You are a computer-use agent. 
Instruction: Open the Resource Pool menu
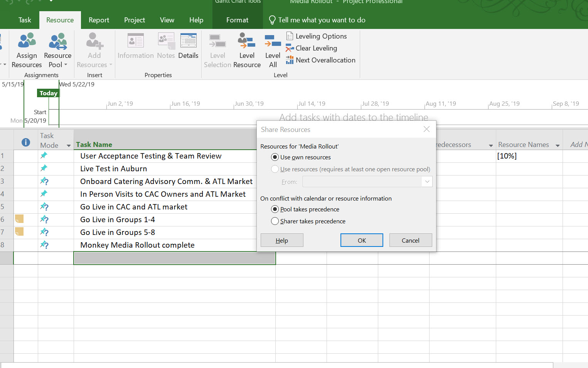tap(58, 51)
